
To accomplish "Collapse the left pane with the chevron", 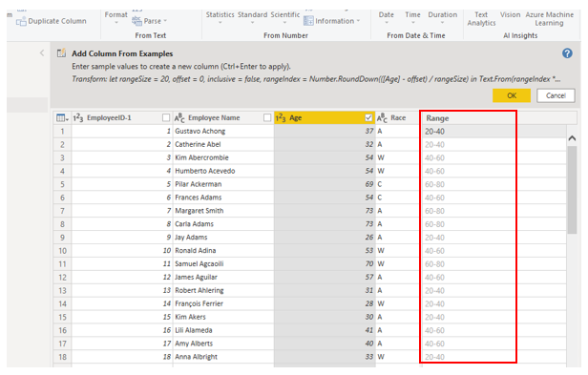I will coord(42,52).
